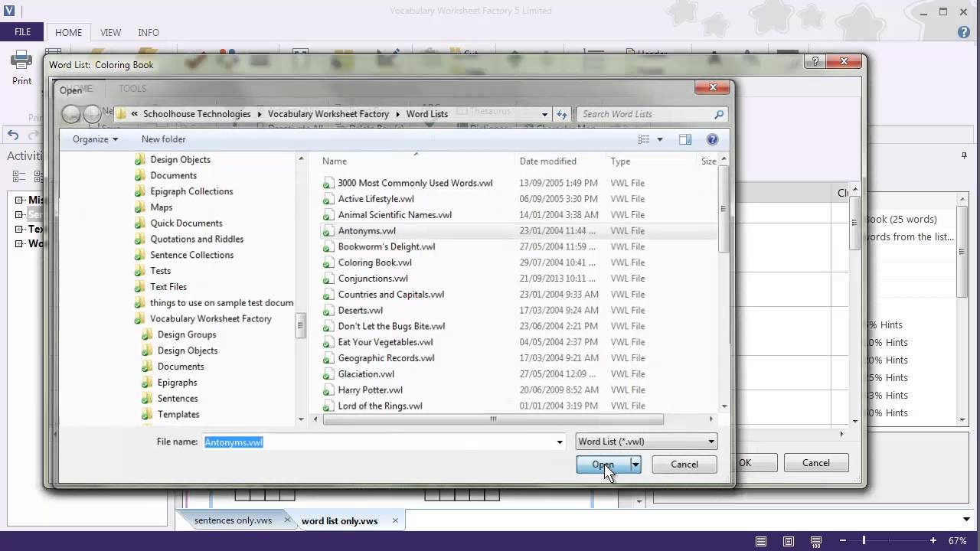Switch to the sentences only.vws document tab
The height and width of the screenshot is (551, 980).
233,520
